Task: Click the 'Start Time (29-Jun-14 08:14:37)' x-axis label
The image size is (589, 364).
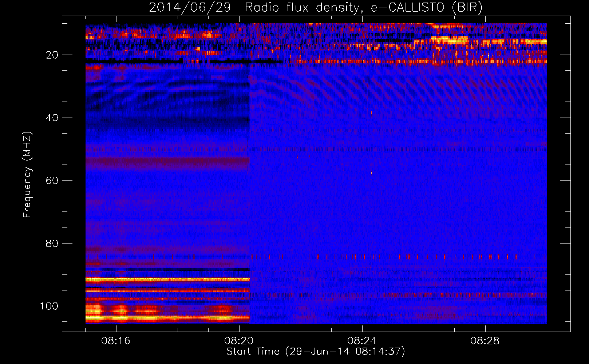Action: (x=316, y=352)
